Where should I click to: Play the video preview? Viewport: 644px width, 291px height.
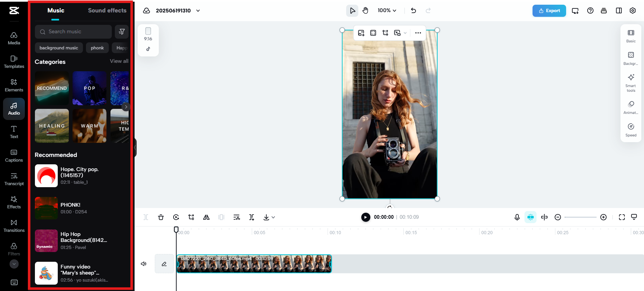point(366,217)
